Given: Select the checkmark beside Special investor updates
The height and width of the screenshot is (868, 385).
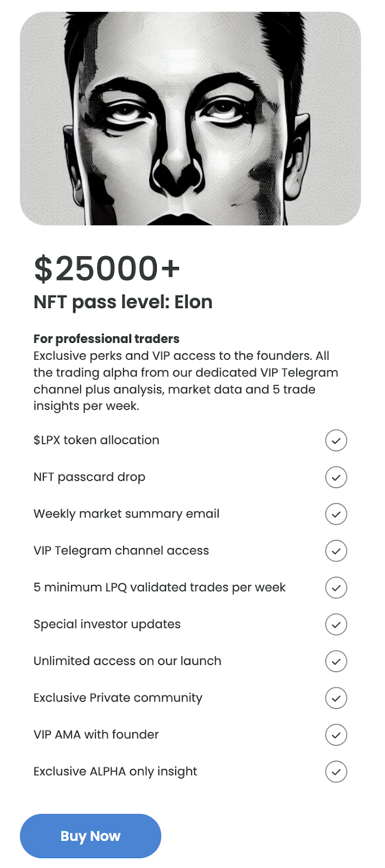Looking at the screenshot, I should [x=336, y=624].
